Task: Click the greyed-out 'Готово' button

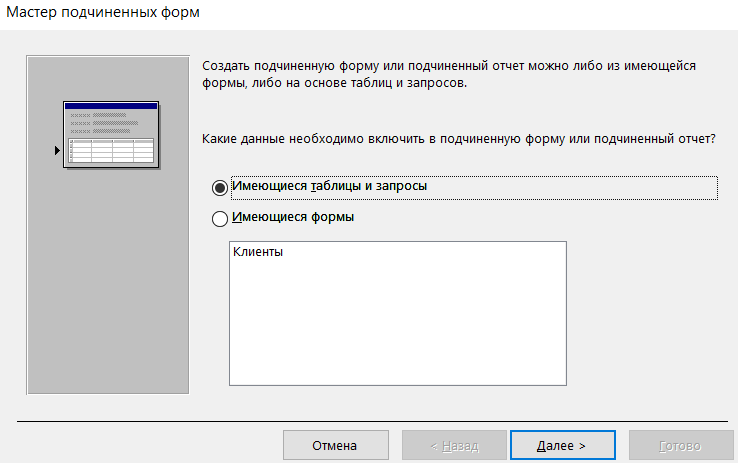Action: point(681,445)
